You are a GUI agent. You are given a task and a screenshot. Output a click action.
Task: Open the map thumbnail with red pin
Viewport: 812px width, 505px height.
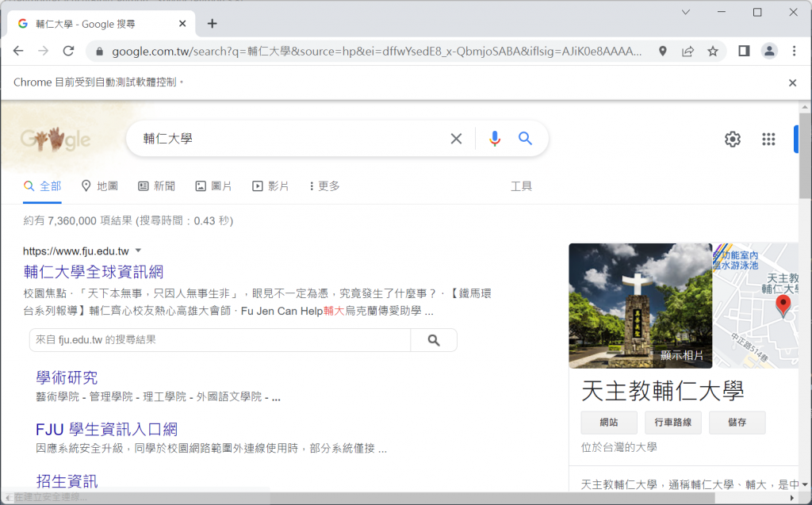[x=756, y=305]
